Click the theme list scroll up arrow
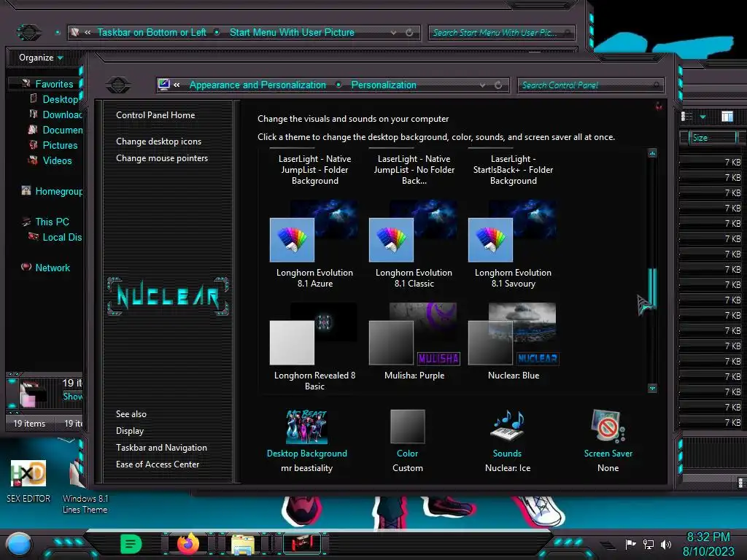This screenshot has height=560, width=747. (x=652, y=153)
